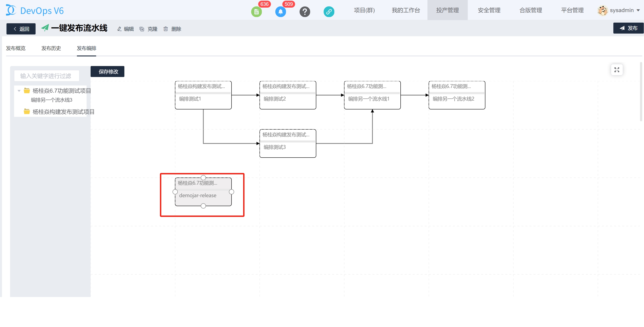
Task: Select tree item 编排另一个流水线3
Action: click(51, 100)
